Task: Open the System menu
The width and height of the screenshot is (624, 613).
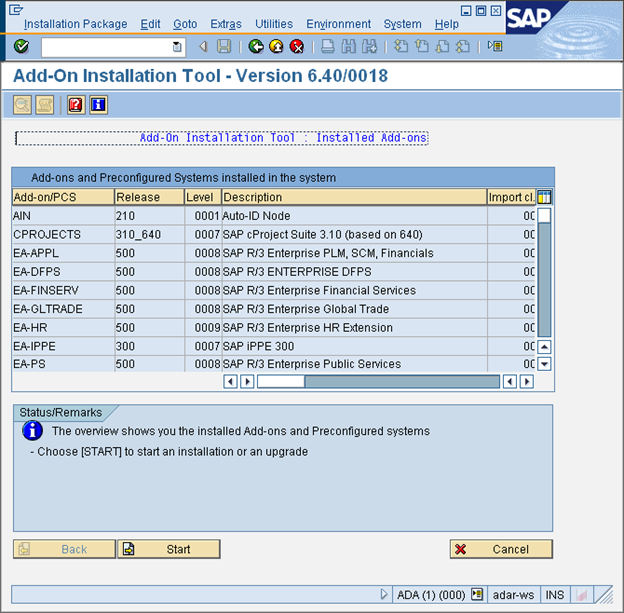Action: point(402,24)
